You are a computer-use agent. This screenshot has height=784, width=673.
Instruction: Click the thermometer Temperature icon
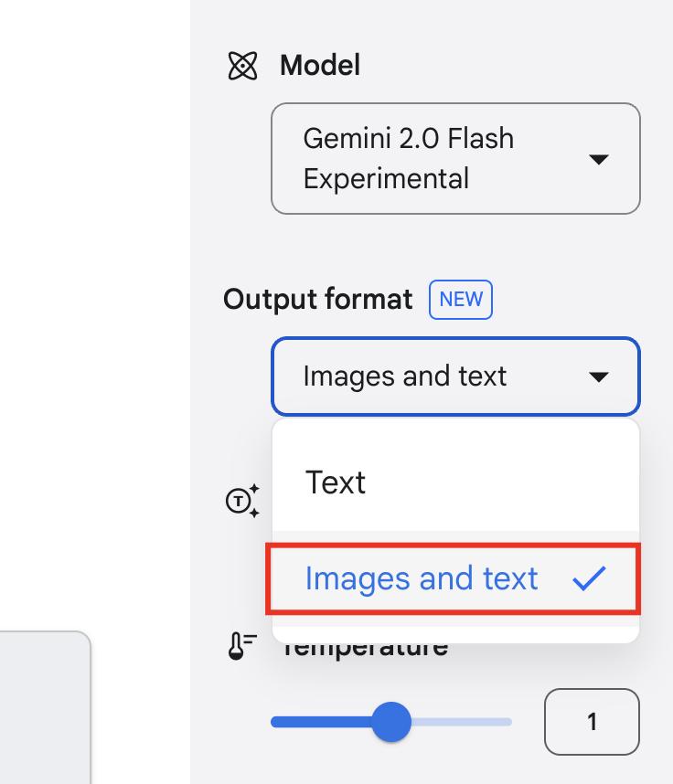tap(241, 646)
